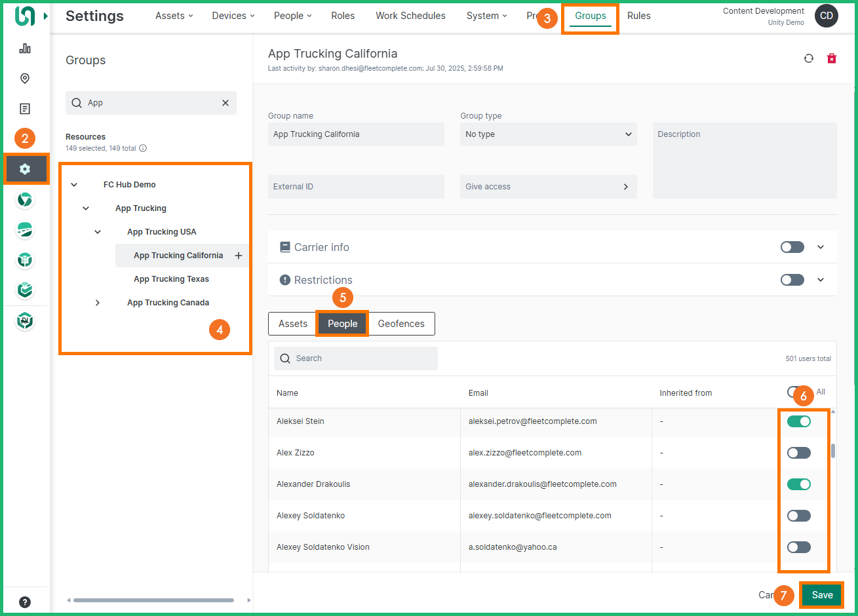The width and height of the screenshot is (858, 616).
Task: Click the Save button
Action: pos(822,595)
